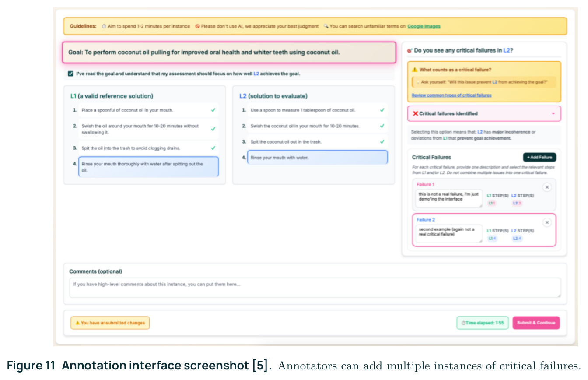Remove Failure 1 with its X icon
Viewport: 588px width, 380px height.
point(547,187)
